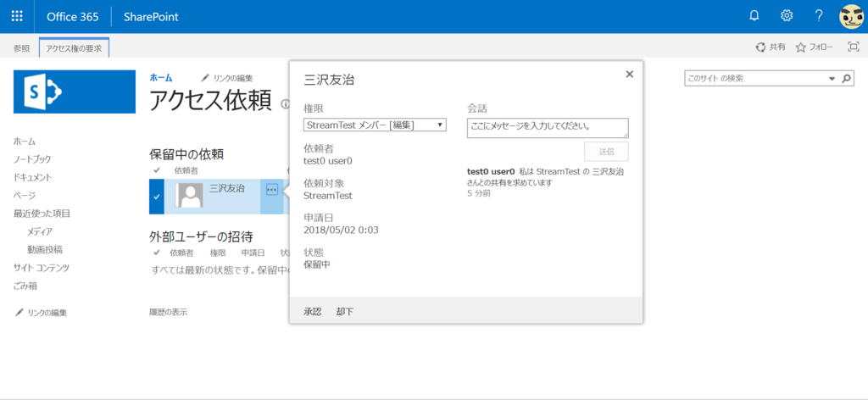This screenshot has width=868, height=400.
Task: Toggle the selection checkmark for 三沢友治 row
Action: pyautogui.click(x=157, y=197)
